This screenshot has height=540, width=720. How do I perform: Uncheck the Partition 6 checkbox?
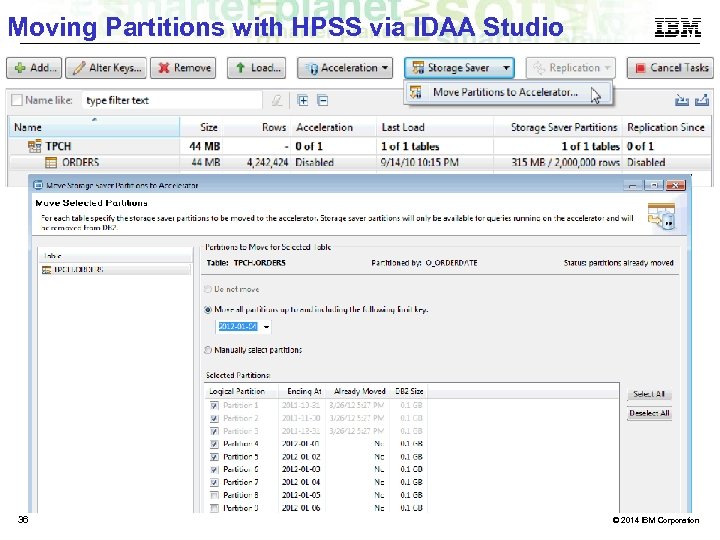coord(214,470)
